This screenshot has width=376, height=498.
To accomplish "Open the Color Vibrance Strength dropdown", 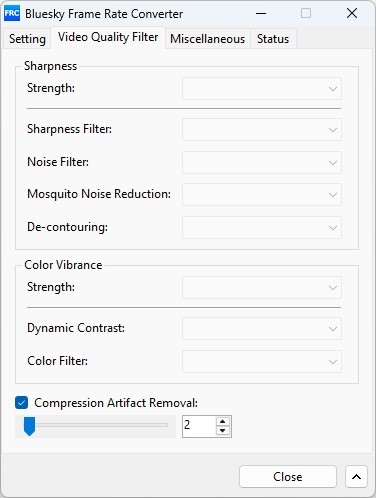I will [262, 287].
